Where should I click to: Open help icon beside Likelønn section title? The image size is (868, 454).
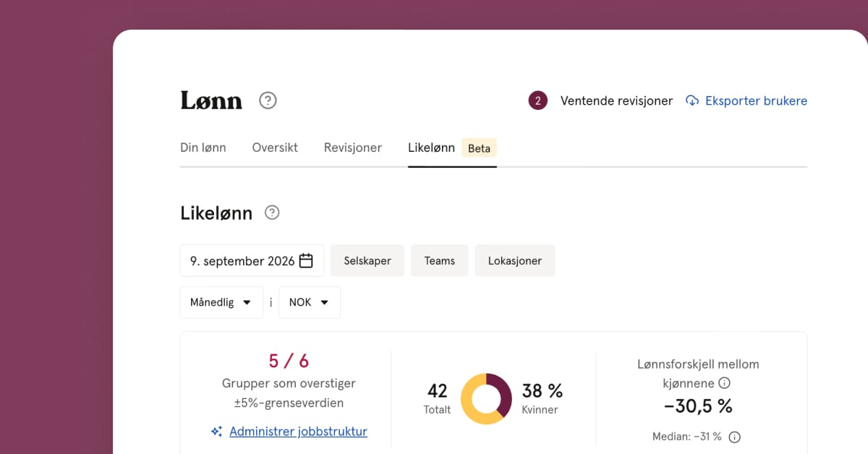[x=272, y=213]
